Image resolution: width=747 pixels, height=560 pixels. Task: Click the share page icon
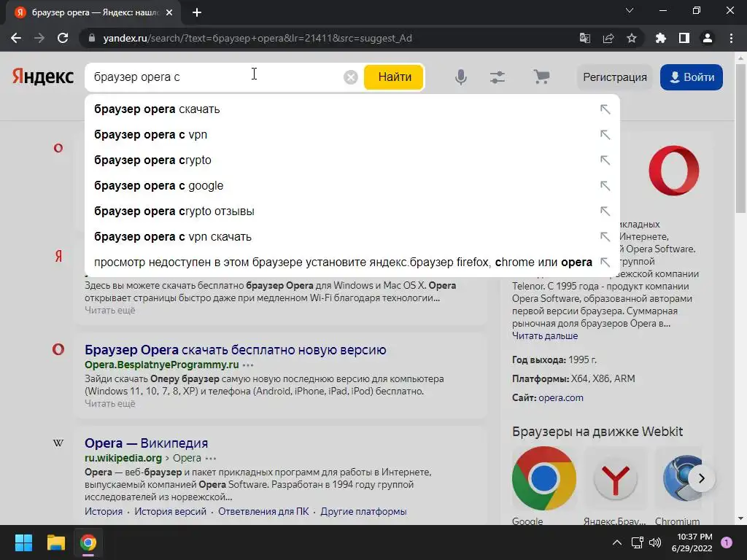pos(608,38)
